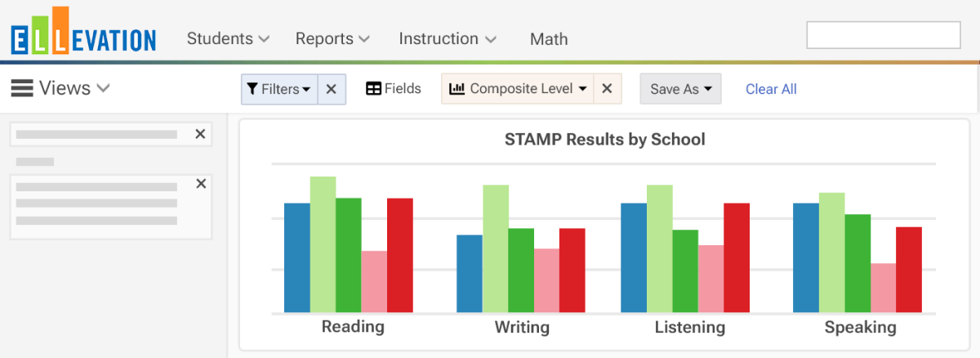Close the second sidebar filter card
The width and height of the screenshot is (980, 358).
(x=201, y=185)
